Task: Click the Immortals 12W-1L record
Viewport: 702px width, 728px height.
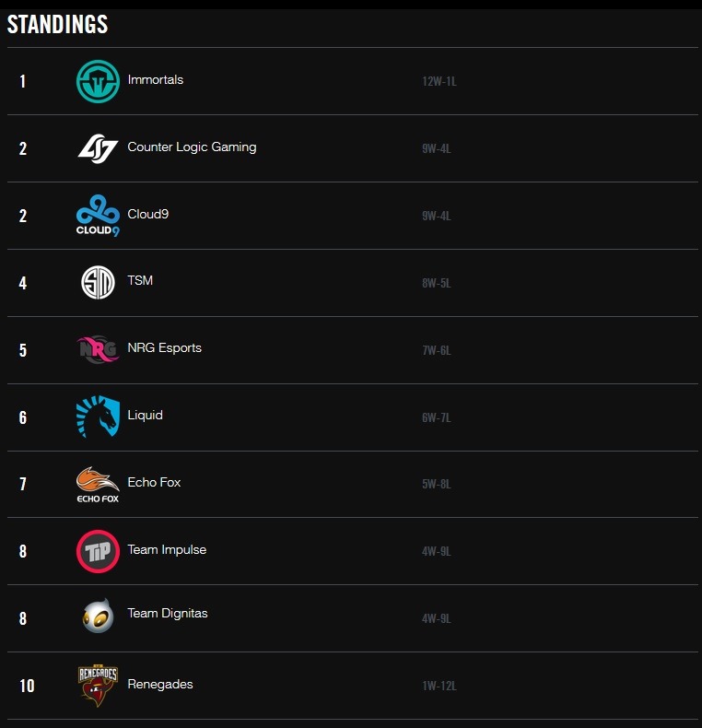Action: [439, 82]
